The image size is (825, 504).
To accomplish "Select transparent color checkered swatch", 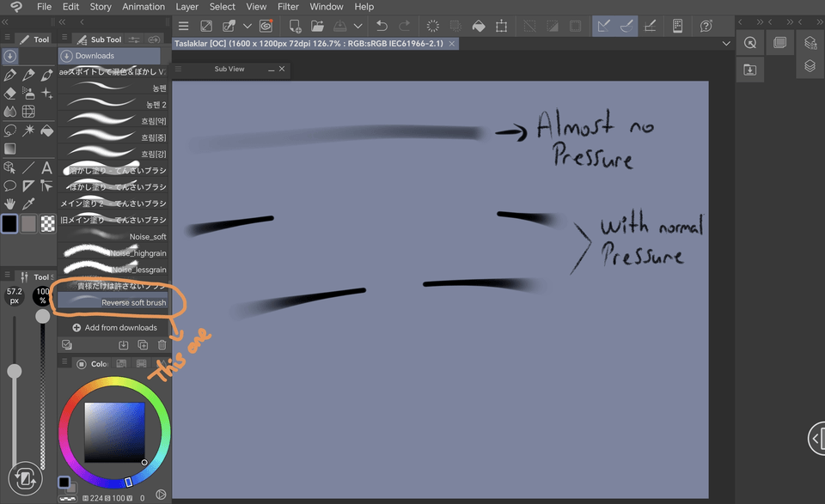I will [47, 224].
